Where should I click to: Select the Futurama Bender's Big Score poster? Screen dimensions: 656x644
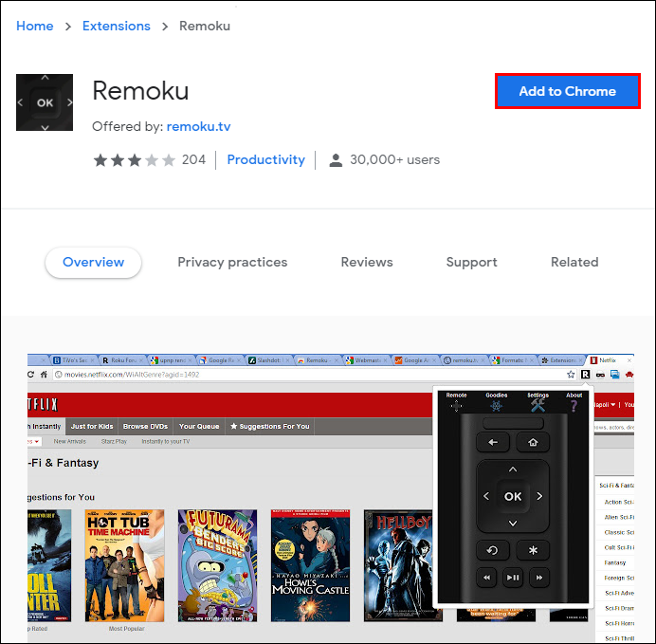pyautogui.click(x=217, y=565)
